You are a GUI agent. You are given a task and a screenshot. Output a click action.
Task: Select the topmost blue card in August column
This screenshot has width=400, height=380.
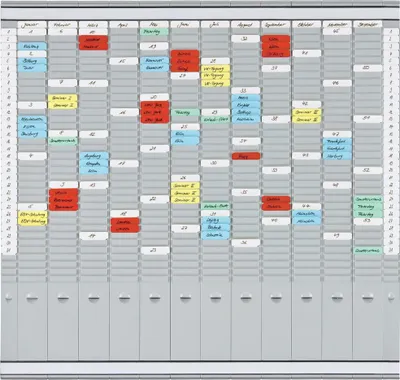point(246,98)
